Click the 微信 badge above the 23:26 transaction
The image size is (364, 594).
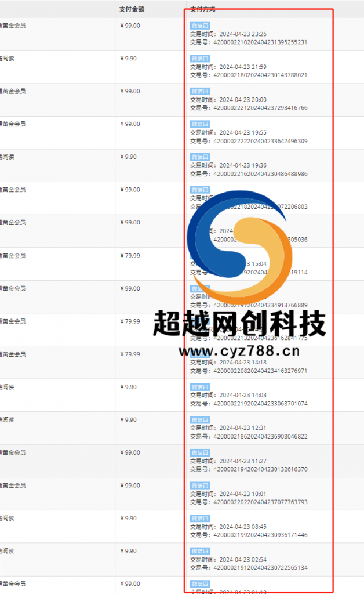click(199, 26)
